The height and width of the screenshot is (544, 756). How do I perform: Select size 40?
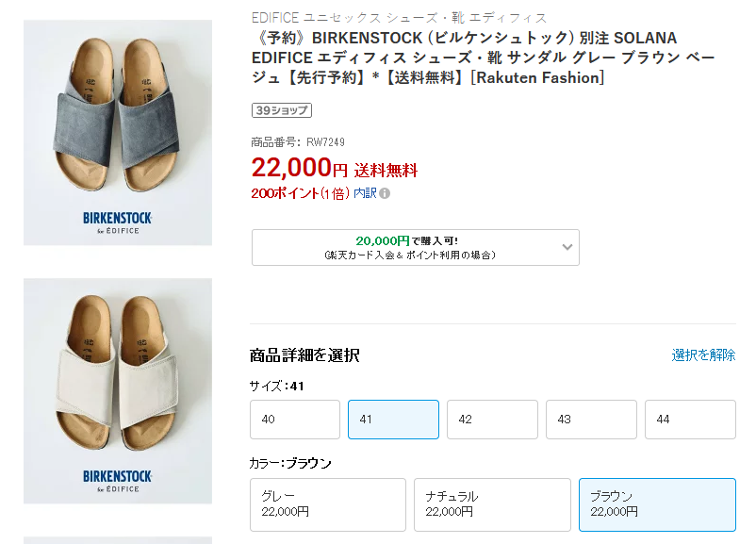tap(294, 420)
